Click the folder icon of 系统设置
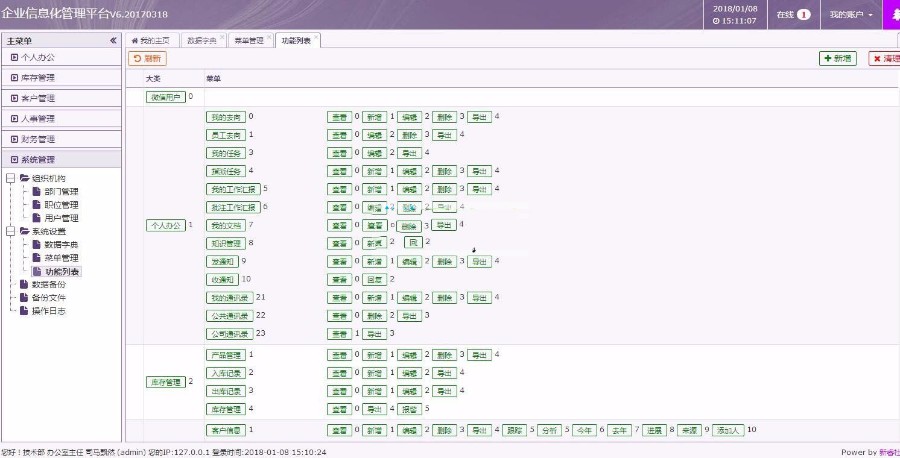 pyautogui.click(x=24, y=231)
